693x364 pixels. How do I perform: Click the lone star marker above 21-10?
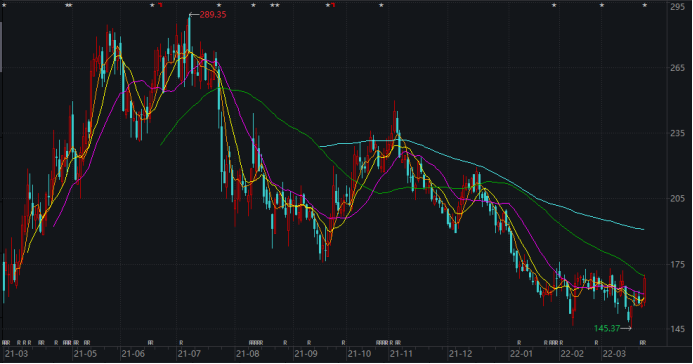381,5
